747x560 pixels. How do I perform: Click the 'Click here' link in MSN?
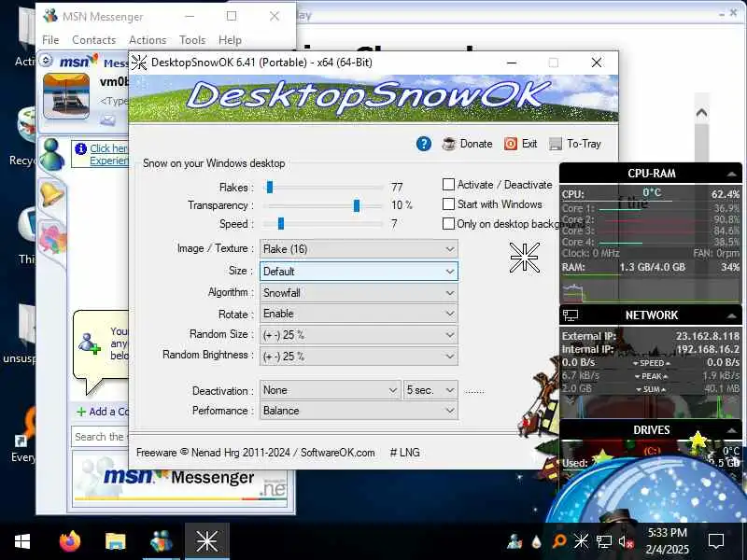[x=109, y=148]
